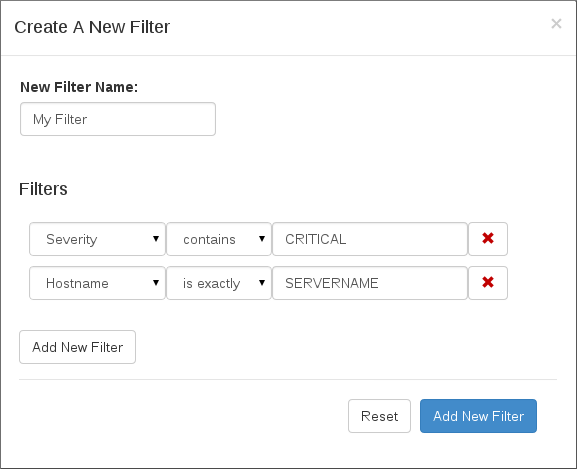Click the white Add New Filter button
The image size is (577, 469).
[x=77, y=347]
